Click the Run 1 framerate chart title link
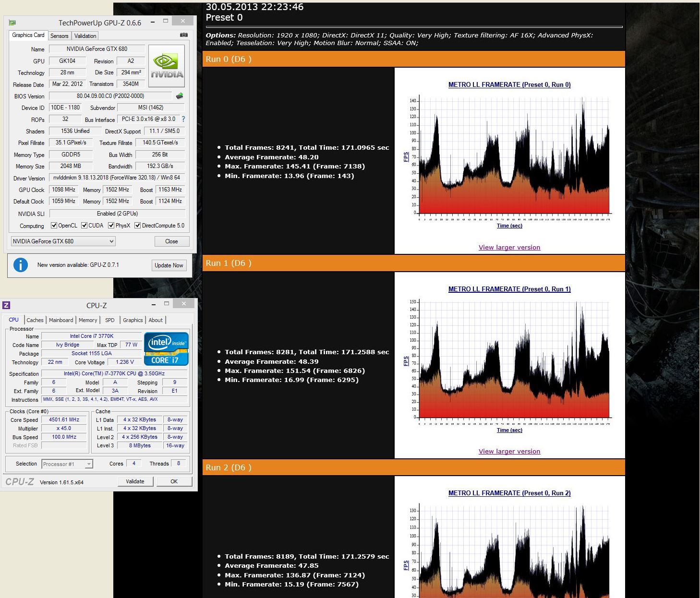This screenshot has height=598, width=700. point(509,289)
